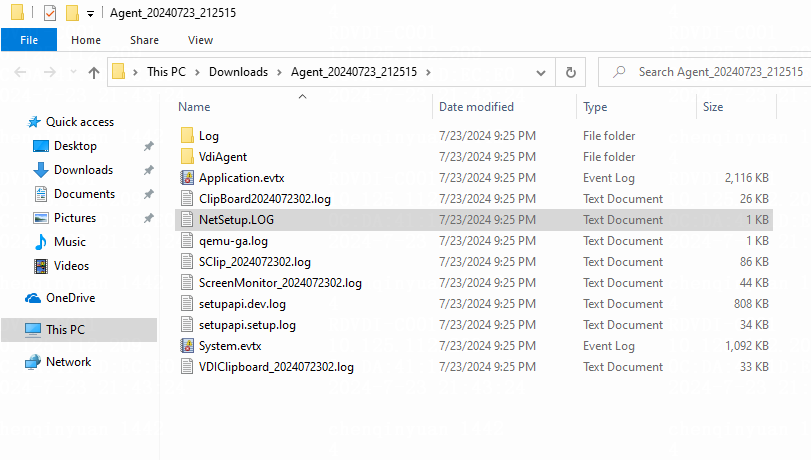Image resolution: width=811 pixels, height=460 pixels.
Task: Switch to the Share ribbon tab
Action: [x=144, y=40]
